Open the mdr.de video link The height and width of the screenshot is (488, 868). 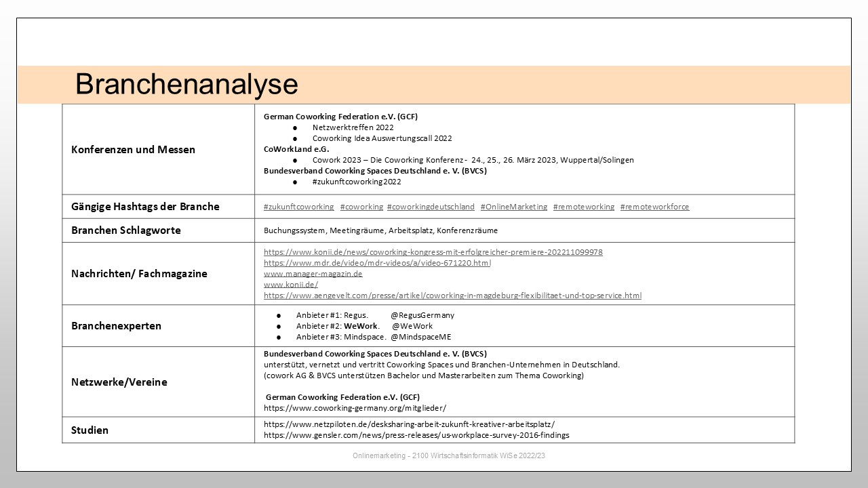377,263
